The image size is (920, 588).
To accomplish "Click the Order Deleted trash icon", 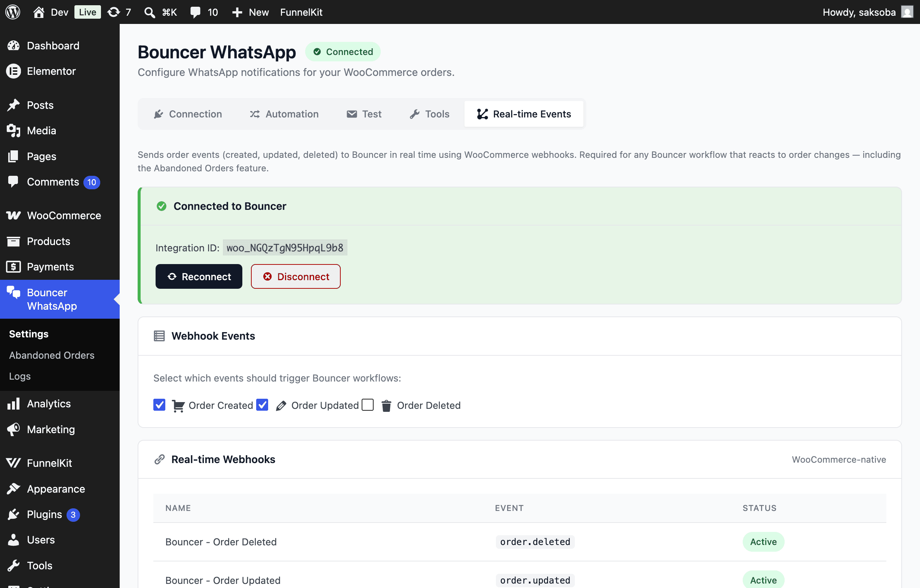I will tap(386, 406).
